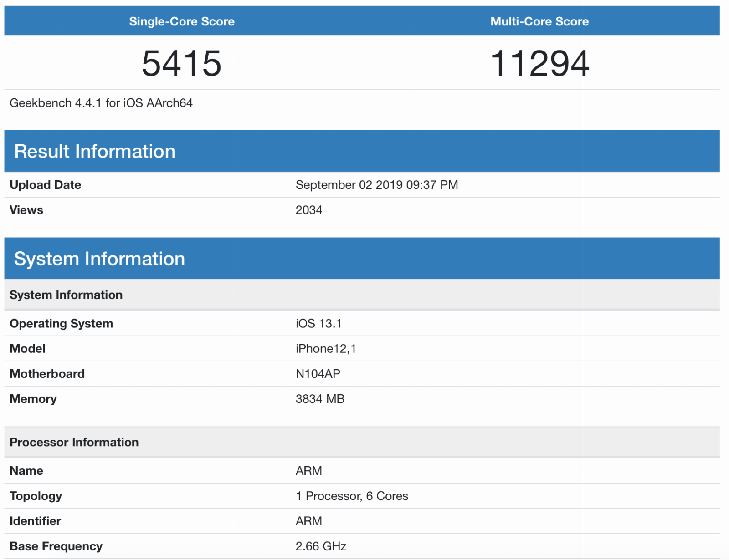Select the iOS 13.1 value
The image size is (729, 560).
pos(318,324)
